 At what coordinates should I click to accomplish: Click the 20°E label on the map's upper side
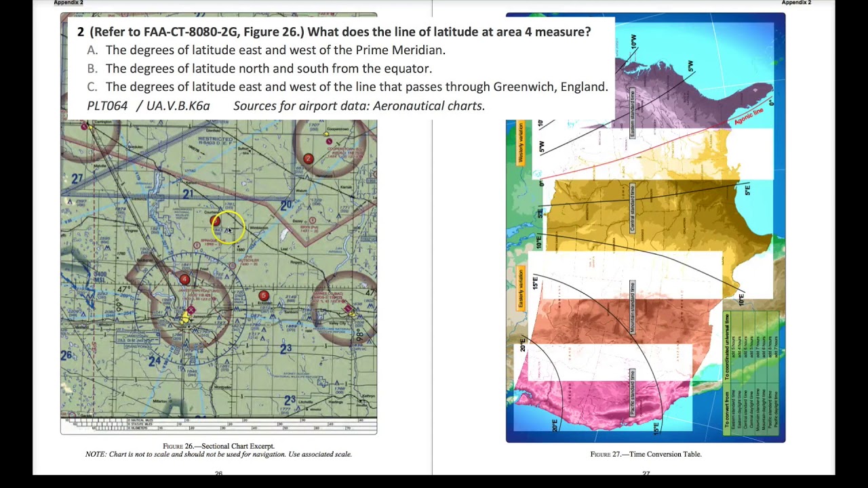523,345
